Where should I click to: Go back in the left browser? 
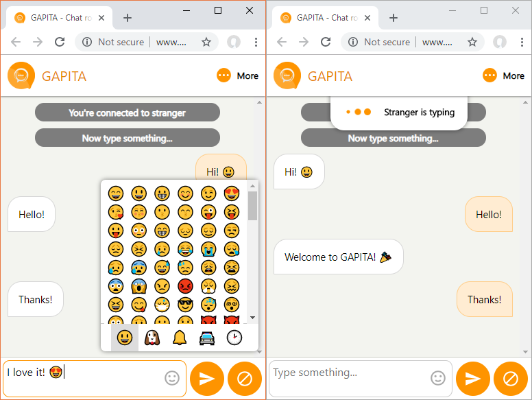(x=16, y=42)
